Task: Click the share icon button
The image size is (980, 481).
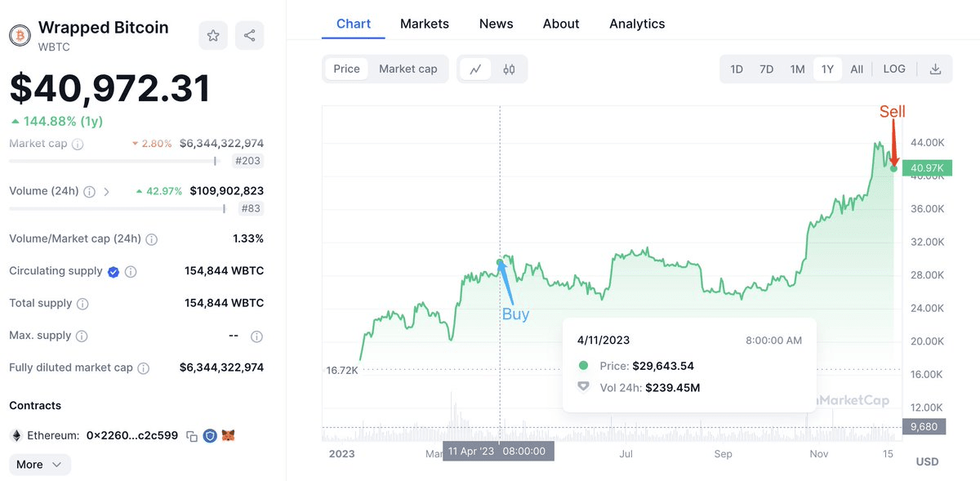Action: 250,35
